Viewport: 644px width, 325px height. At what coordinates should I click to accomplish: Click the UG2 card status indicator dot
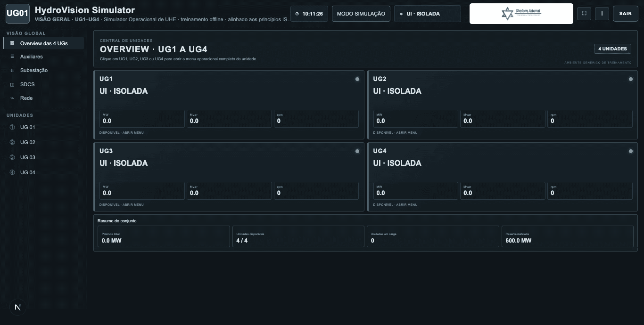click(x=631, y=79)
